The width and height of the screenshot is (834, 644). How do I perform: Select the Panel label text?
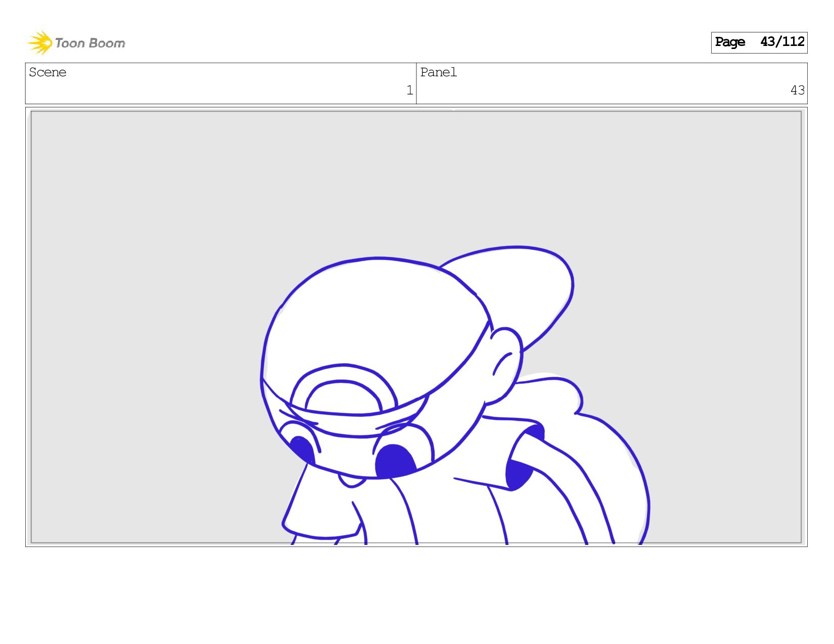pos(438,72)
